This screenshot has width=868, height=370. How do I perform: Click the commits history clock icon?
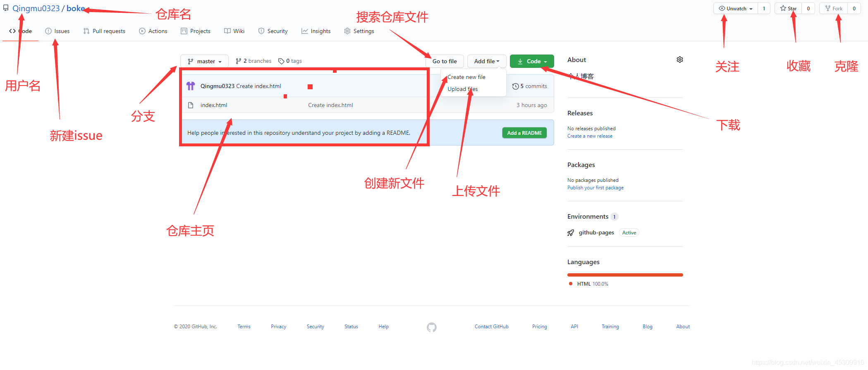[x=515, y=86]
